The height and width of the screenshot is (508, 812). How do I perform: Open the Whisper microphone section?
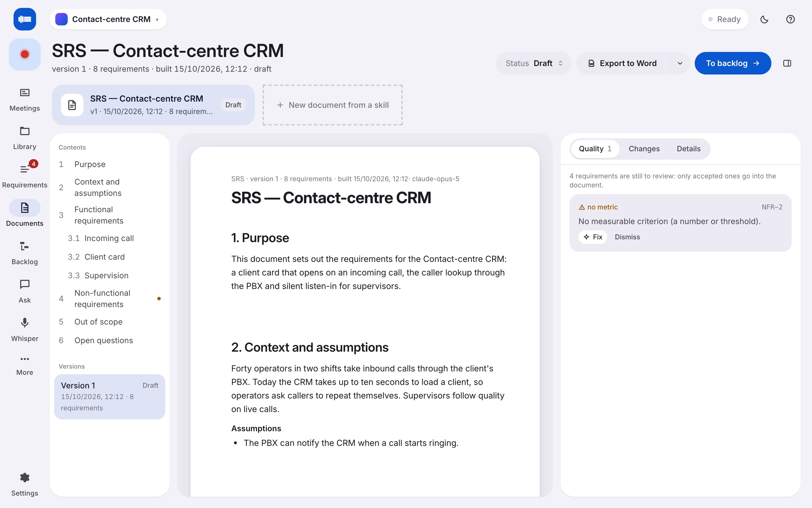coord(25,329)
